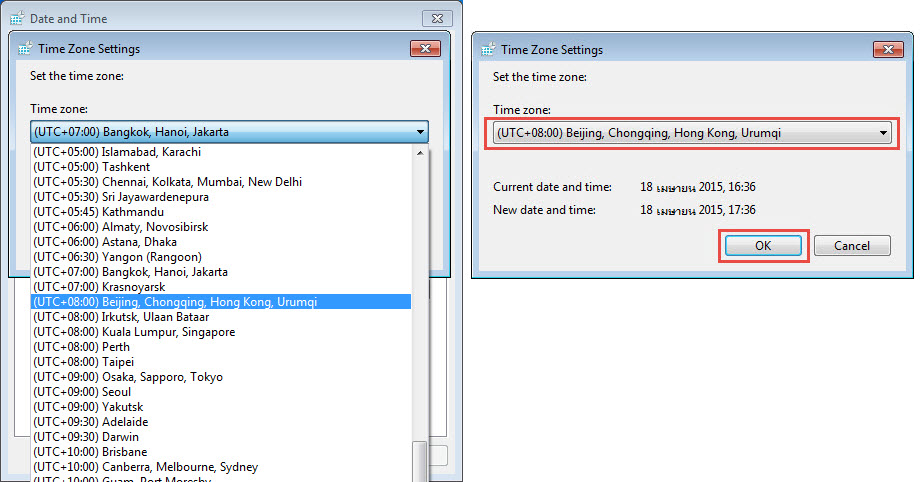
Task: Collapse the Bangkok, Hanoi, Jakarta dropdown arrow
Action: (x=419, y=132)
